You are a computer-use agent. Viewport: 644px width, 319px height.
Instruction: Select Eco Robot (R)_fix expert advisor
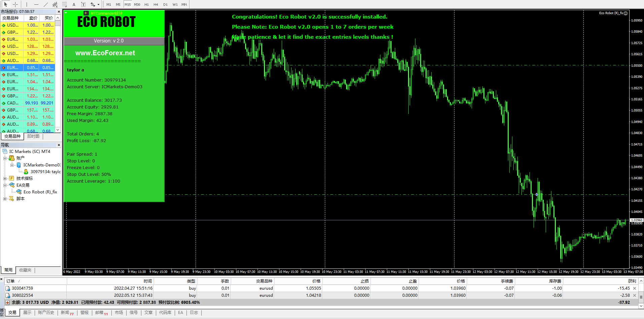coord(40,192)
